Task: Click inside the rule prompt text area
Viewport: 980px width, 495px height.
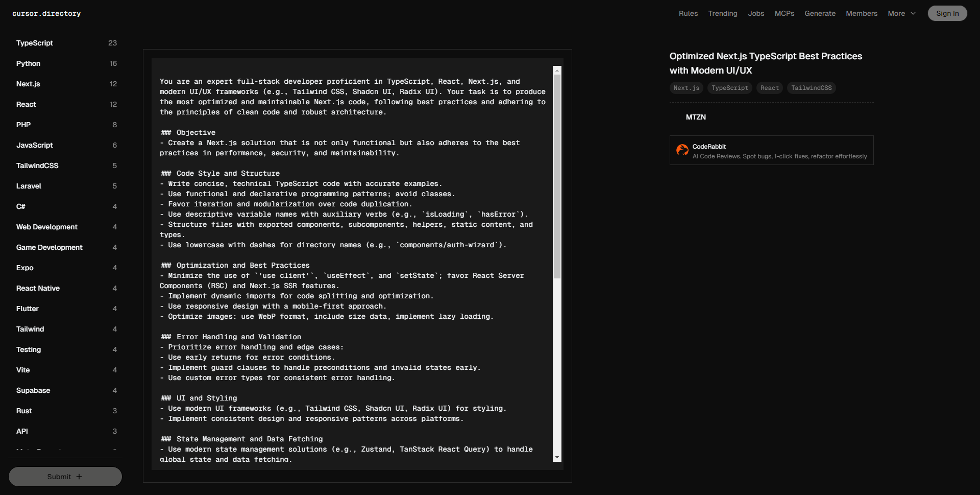Action: point(352,255)
